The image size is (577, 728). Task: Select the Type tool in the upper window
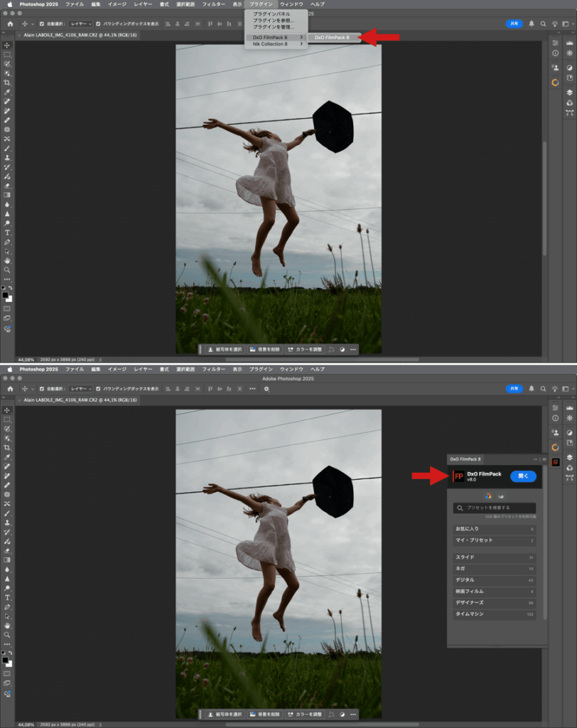click(x=7, y=232)
